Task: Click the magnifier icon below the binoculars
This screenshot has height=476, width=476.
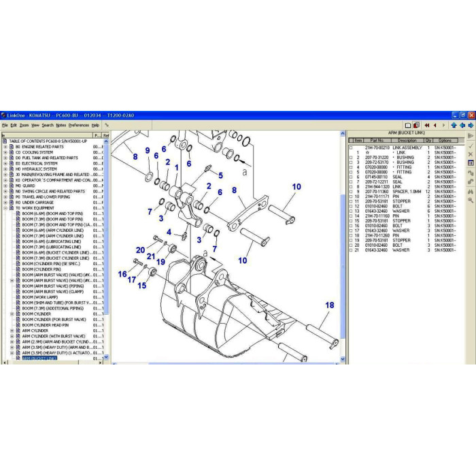Action: (471, 201)
